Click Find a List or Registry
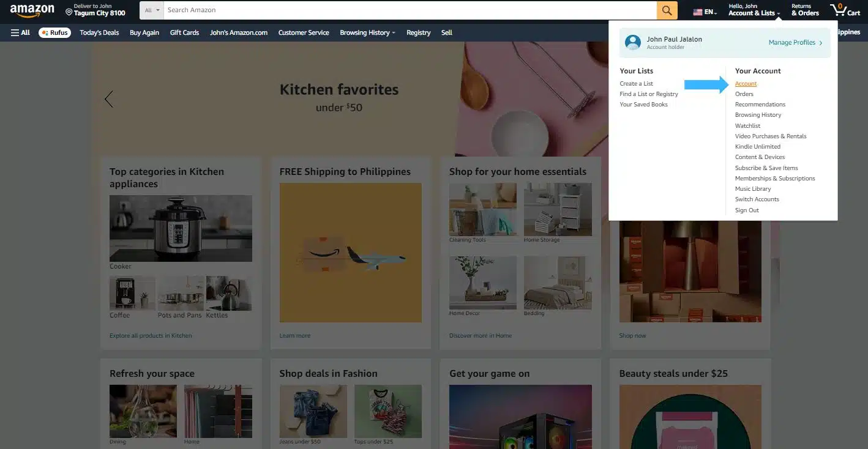 [x=649, y=94]
